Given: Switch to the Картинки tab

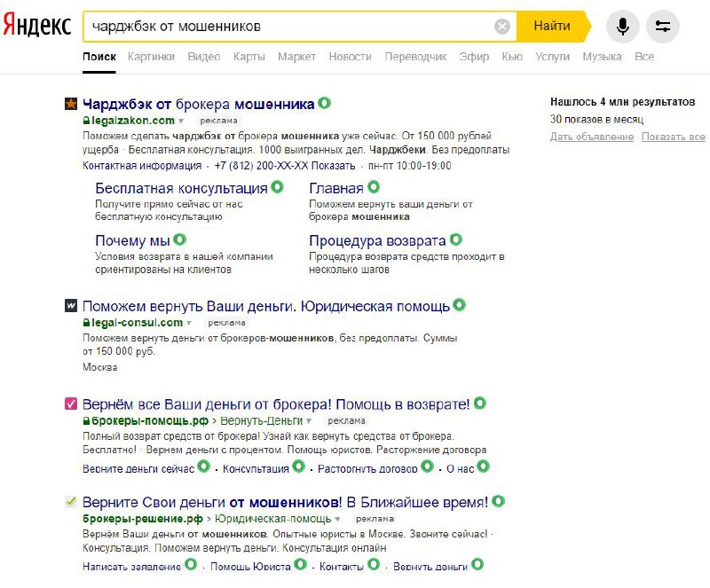Looking at the screenshot, I should 151,57.
